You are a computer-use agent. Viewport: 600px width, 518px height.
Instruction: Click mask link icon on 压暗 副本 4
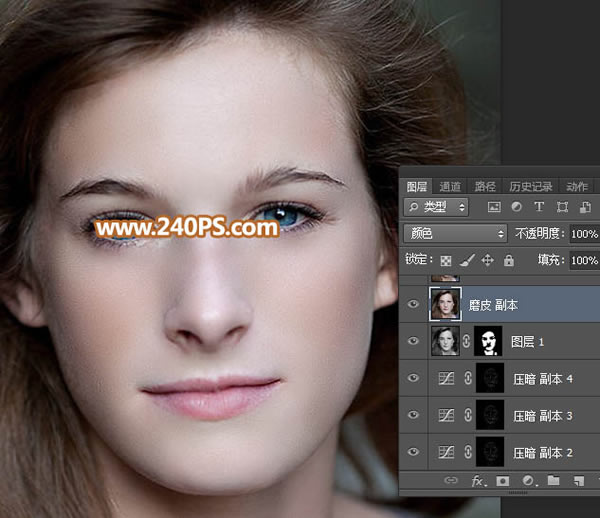[468, 378]
